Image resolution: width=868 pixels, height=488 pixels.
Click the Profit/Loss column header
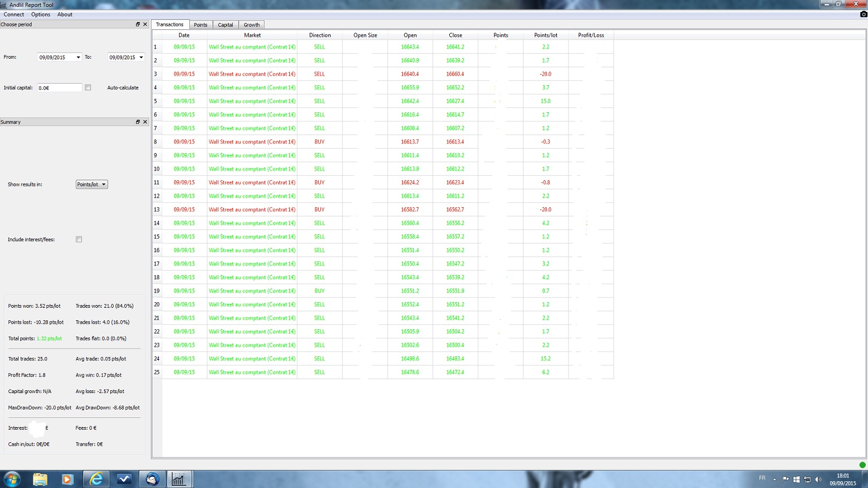(591, 35)
